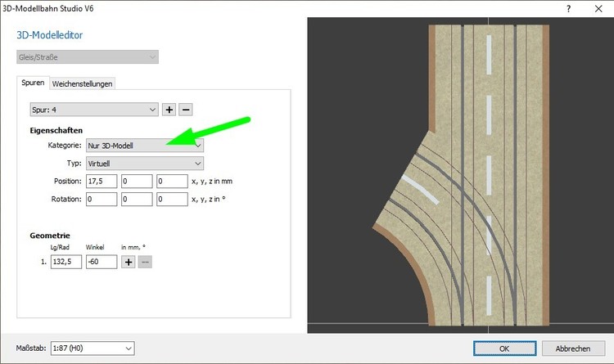The image size is (614, 364).
Task: Click the Position y input field
Action: click(137, 182)
